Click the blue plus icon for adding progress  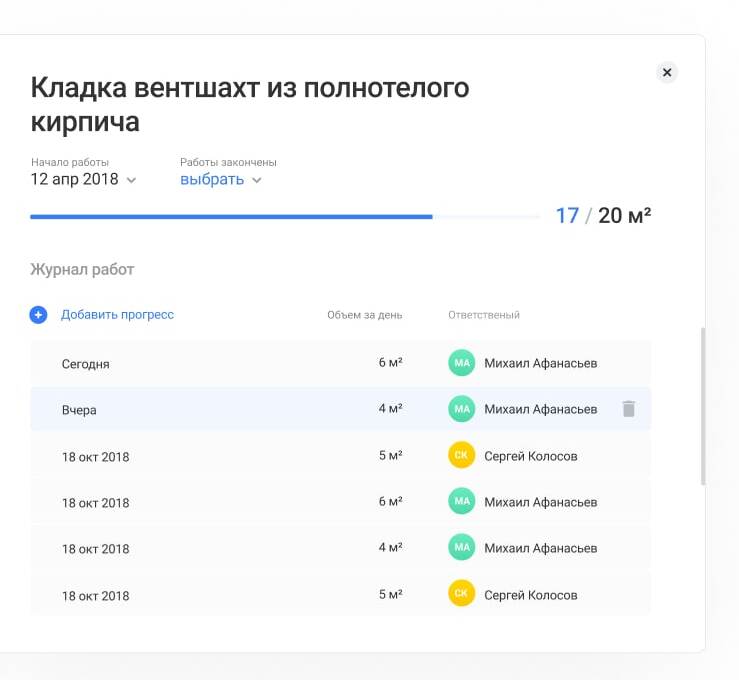38,315
